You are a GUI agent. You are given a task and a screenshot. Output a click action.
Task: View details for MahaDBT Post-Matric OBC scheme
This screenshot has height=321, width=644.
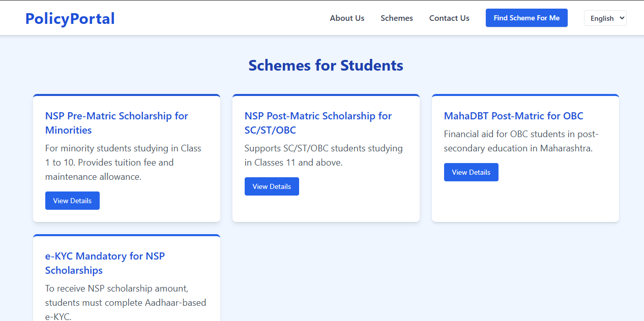point(471,172)
